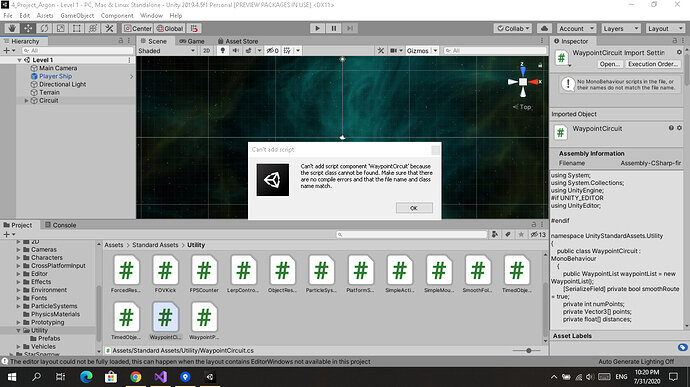Image resolution: width=690 pixels, height=387 pixels.
Task: Select the Move tool in toolbar
Action: [x=28, y=28]
